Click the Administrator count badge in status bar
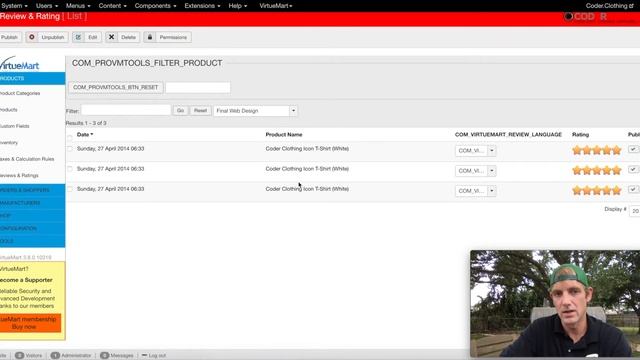The height and width of the screenshot is (360, 640). (x=55, y=356)
